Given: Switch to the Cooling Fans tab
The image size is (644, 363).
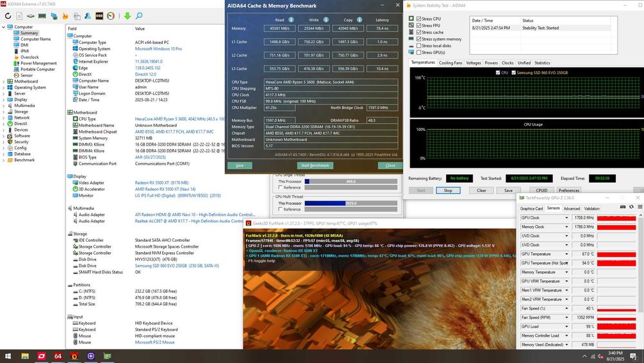Looking at the screenshot, I should pyautogui.click(x=450, y=63).
